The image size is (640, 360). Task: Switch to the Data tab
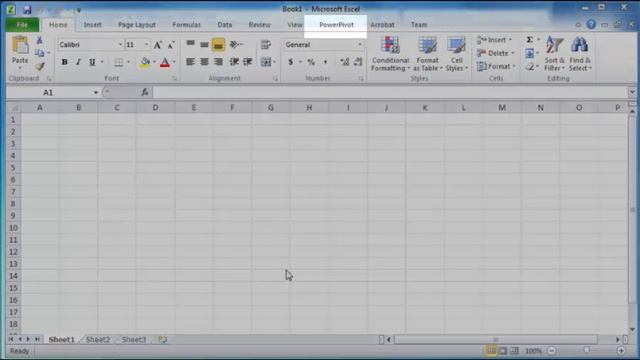tap(224, 25)
